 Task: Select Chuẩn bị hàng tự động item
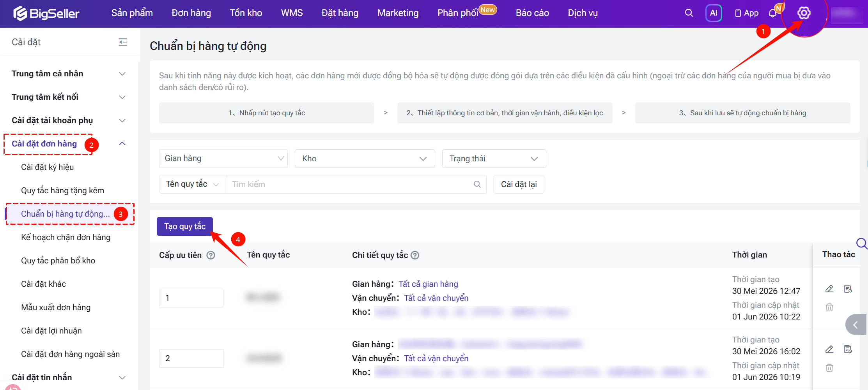[66, 214]
